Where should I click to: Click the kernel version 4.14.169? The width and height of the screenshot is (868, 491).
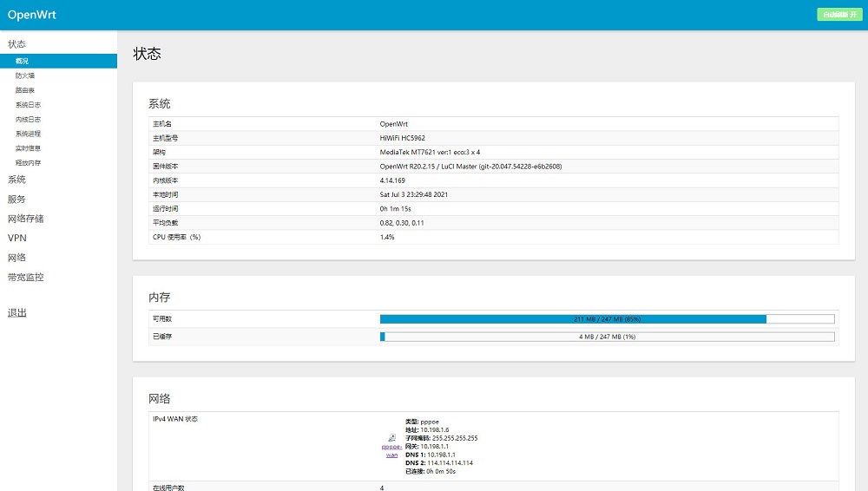click(392, 180)
